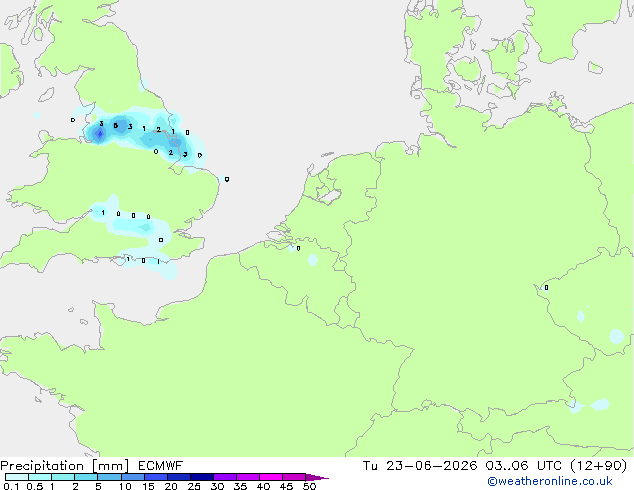Viewport: 634px width, 490px height.
Task: Click the '0' value on the Czech-German border
Action: [x=546, y=287]
